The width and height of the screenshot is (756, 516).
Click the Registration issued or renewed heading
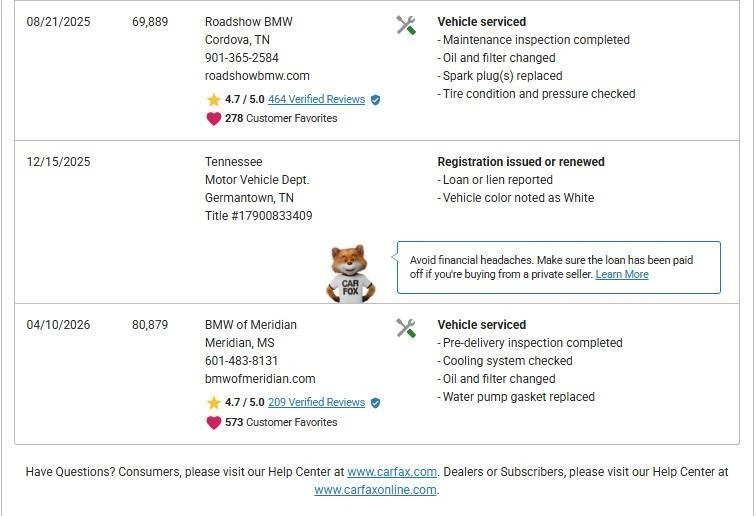(x=521, y=162)
